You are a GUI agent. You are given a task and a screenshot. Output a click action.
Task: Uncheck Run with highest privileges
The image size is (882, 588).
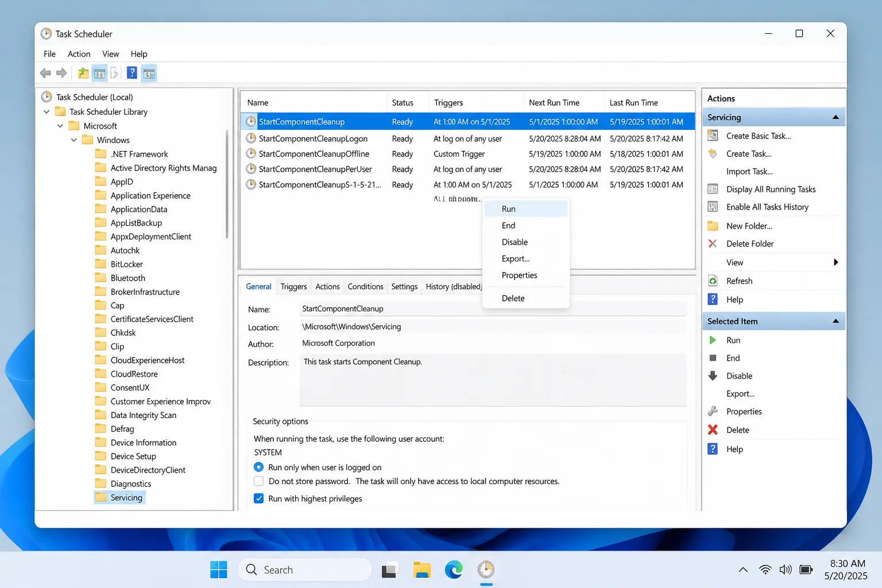click(x=259, y=498)
